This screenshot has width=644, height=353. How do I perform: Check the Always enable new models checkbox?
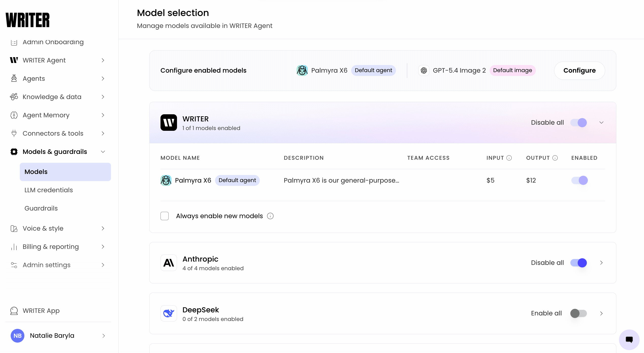coord(165,216)
